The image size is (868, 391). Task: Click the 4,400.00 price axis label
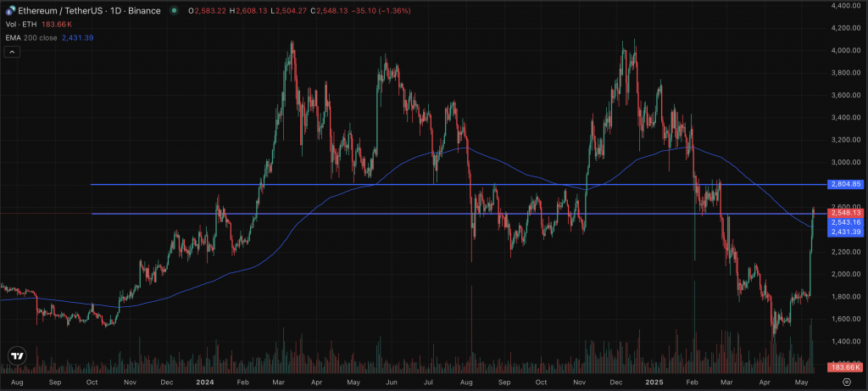pyautogui.click(x=847, y=6)
